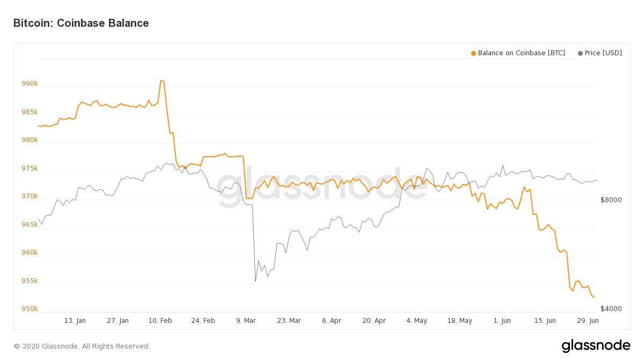The width and height of the screenshot is (644, 362).
Task: Click the gray price line's lowest point
Action: [x=255, y=281]
